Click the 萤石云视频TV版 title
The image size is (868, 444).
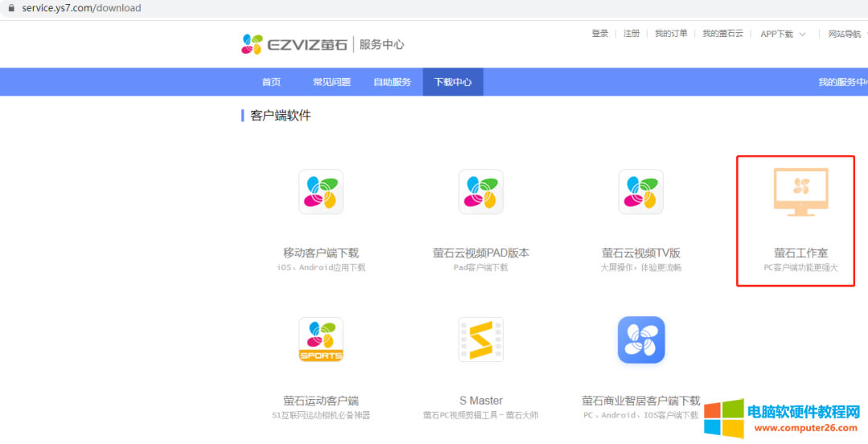coord(641,253)
